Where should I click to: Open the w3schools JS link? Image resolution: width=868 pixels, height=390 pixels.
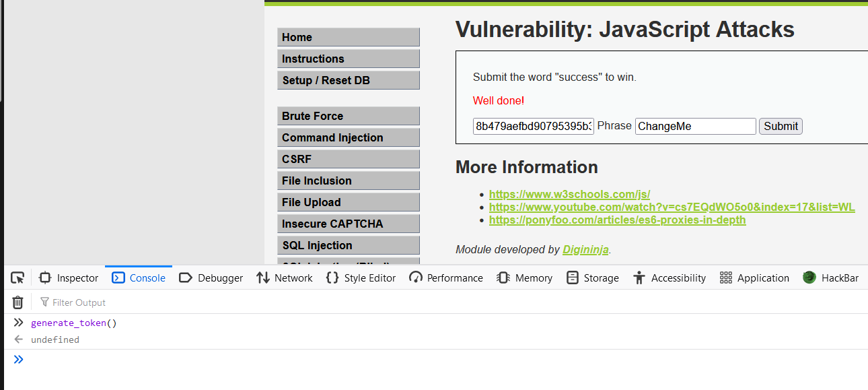(569, 194)
